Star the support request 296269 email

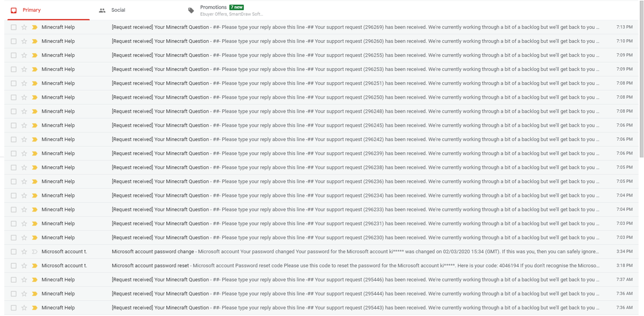[x=24, y=27]
